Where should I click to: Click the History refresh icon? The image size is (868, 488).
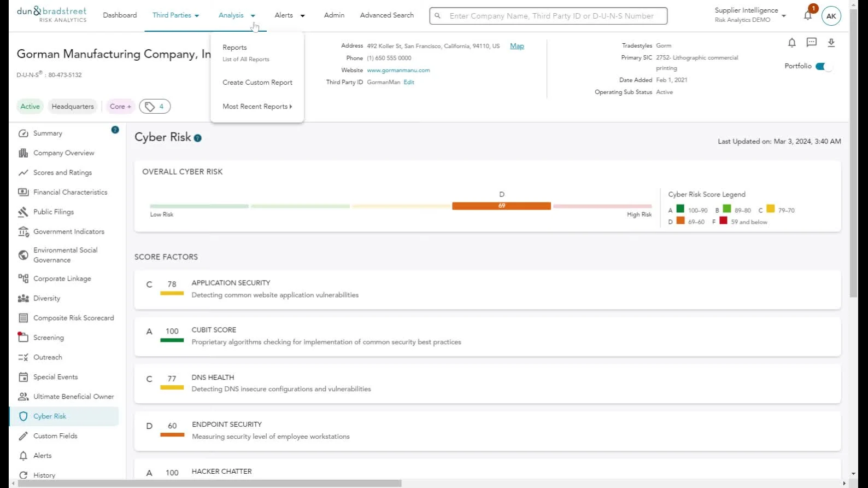(x=23, y=475)
